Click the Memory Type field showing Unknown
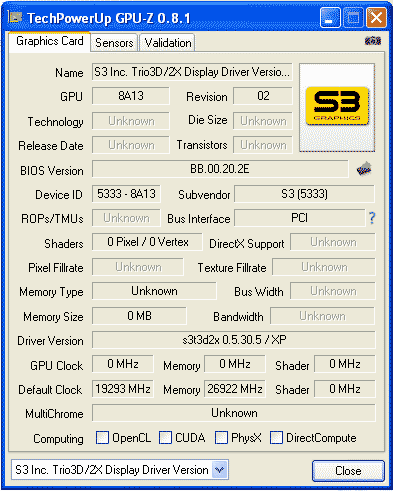This screenshot has height=491, width=393. pyautogui.click(x=154, y=291)
